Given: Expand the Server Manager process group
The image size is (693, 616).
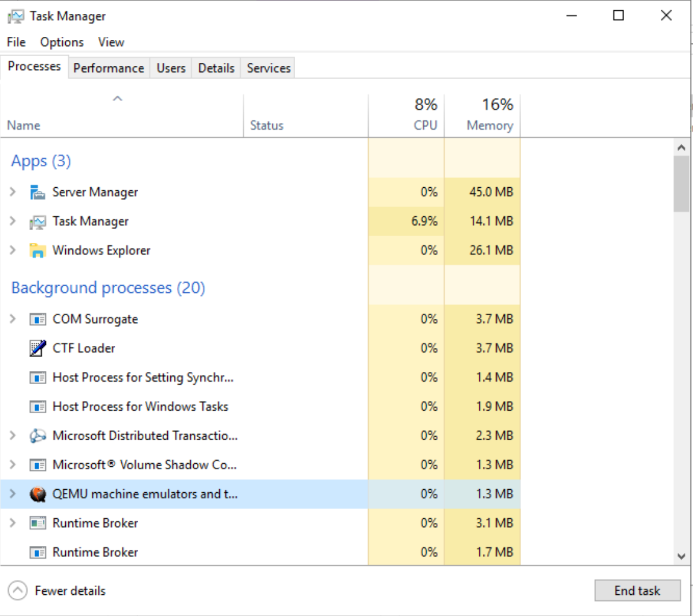Looking at the screenshot, I should [13, 192].
